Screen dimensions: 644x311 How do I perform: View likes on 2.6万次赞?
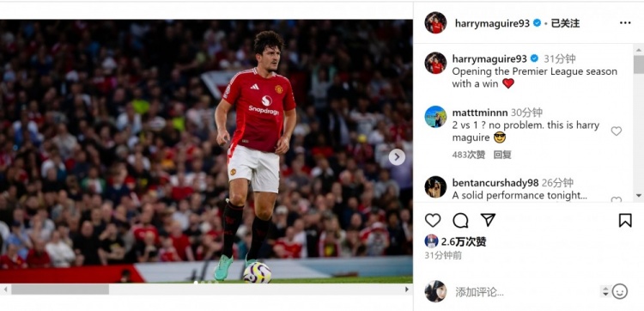tap(464, 241)
